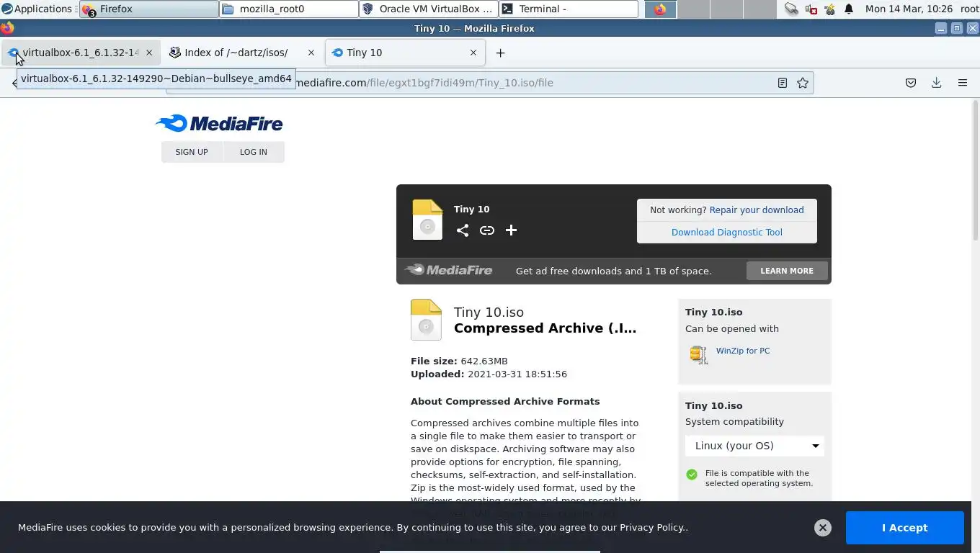Viewport: 980px width, 553px height.
Task: Click the share icon under Tiny 10
Action: [x=463, y=230]
